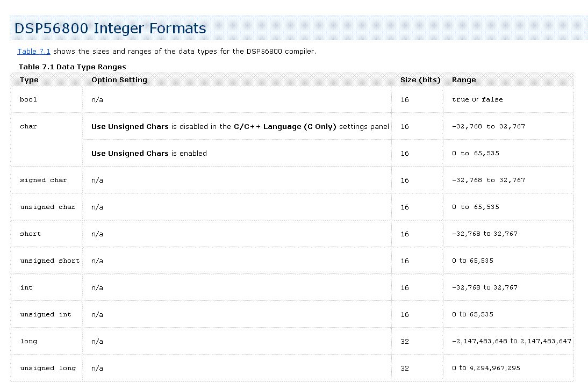This screenshot has height=390, width=588.
Task: Select the signed char type cell
Action: (x=44, y=180)
